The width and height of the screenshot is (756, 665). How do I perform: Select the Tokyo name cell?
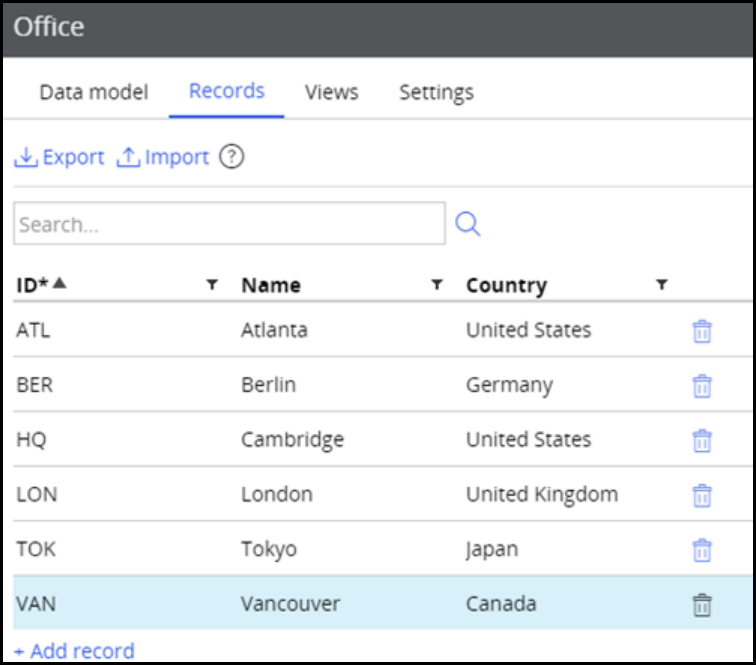(x=269, y=549)
